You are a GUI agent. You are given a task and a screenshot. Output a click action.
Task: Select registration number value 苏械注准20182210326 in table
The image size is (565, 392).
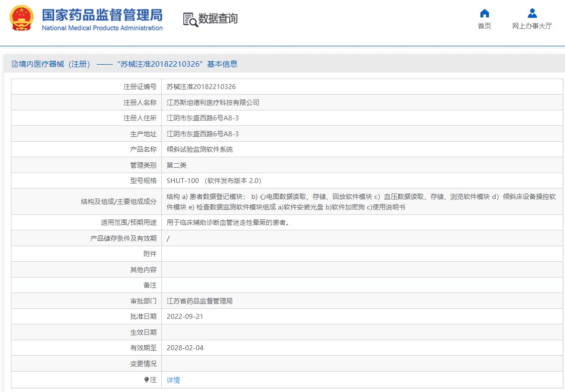(201, 87)
